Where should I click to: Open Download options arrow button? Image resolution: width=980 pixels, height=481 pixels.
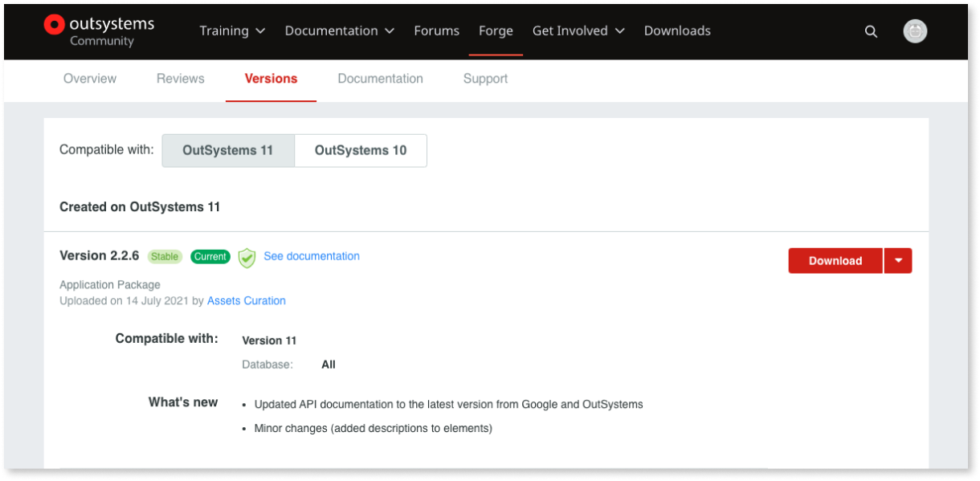(x=898, y=261)
